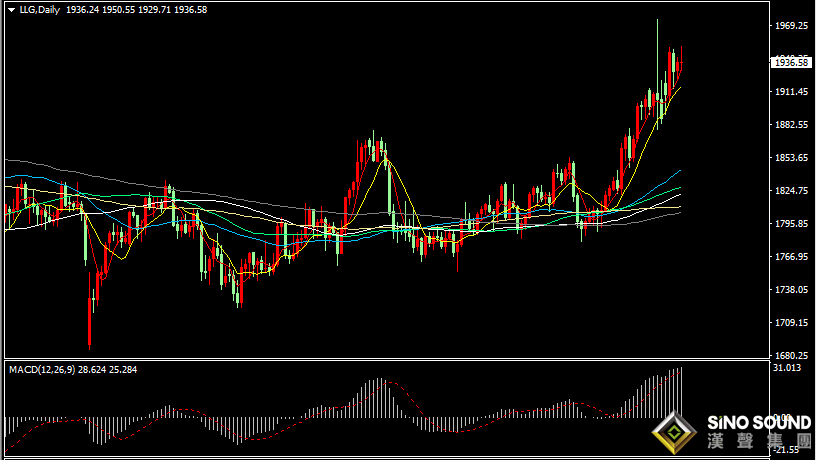Click the LLG,Daily chart title
The height and width of the screenshot is (460, 816).
click(40, 10)
